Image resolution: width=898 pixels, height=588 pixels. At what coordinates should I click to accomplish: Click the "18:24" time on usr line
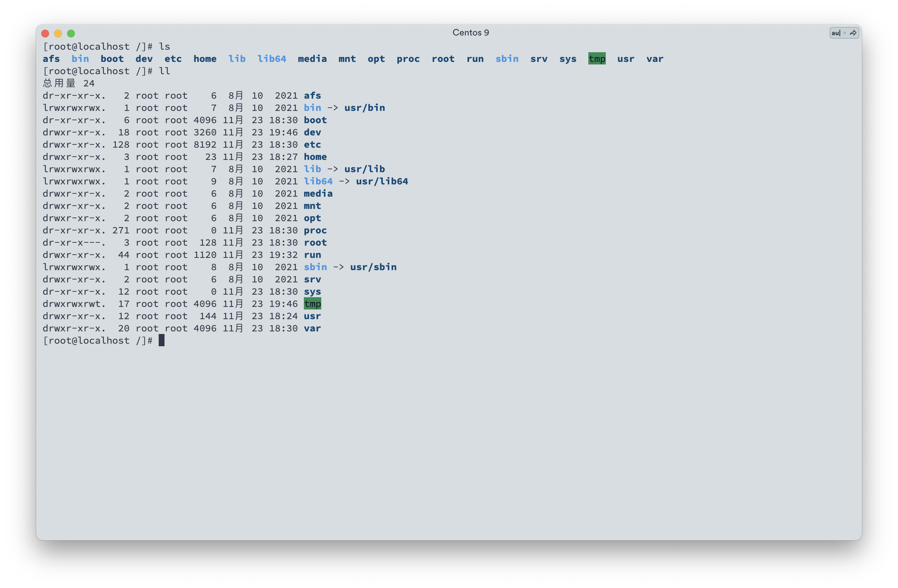(x=283, y=316)
